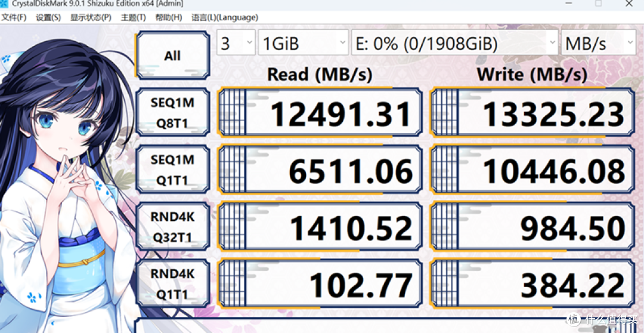This screenshot has height=333, width=644.
Task: Open the 设置(S) menu
Action: click(48, 18)
